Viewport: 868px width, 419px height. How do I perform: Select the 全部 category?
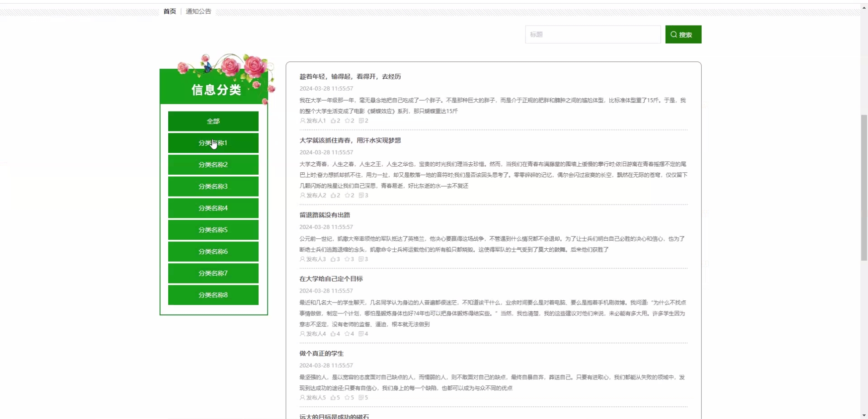(x=213, y=121)
